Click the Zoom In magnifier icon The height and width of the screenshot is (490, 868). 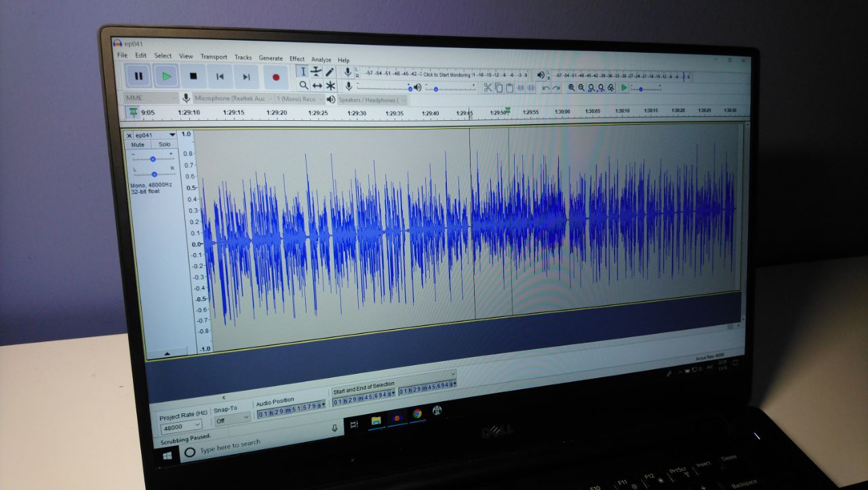pyautogui.click(x=572, y=88)
